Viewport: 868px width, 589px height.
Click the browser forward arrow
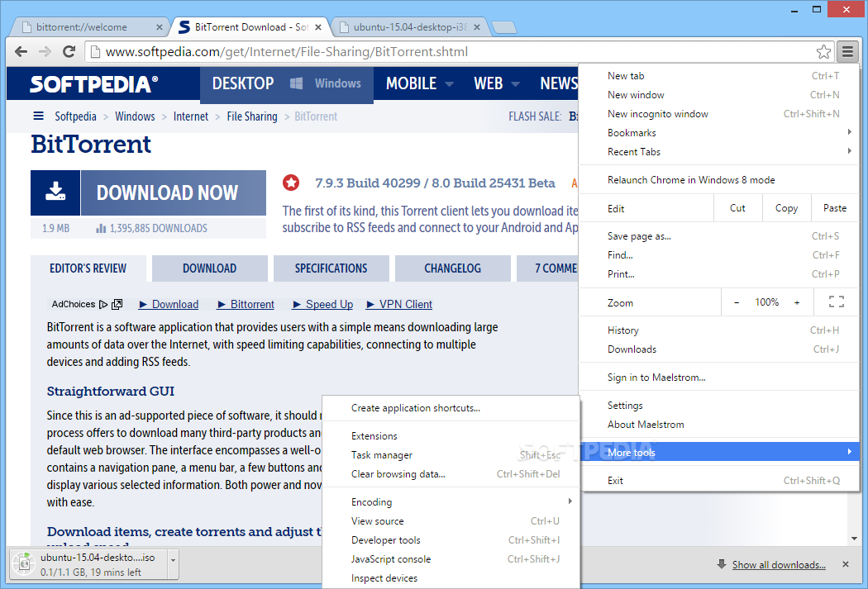pyautogui.click(x=45, y=51)
